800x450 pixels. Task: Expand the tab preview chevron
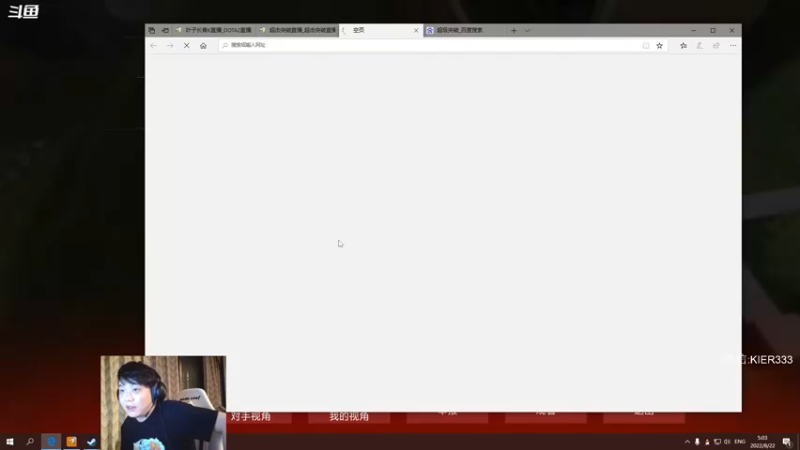(x=528, y=30)
